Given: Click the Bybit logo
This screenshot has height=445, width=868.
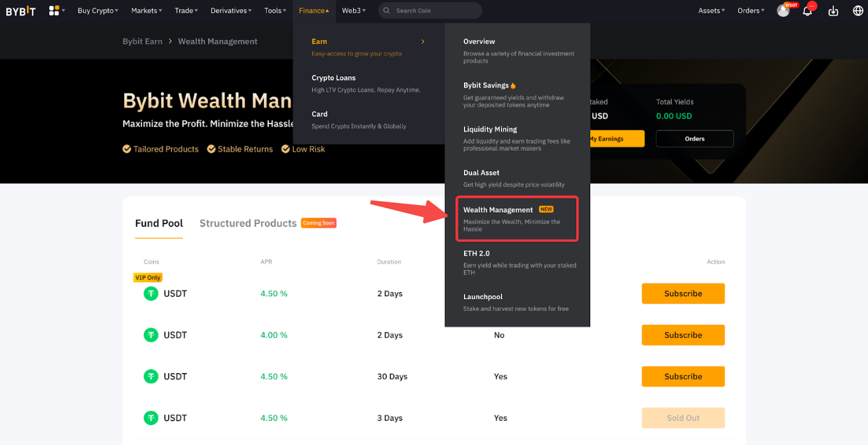Looking at the screenshot, I should [x=21, y=11].
